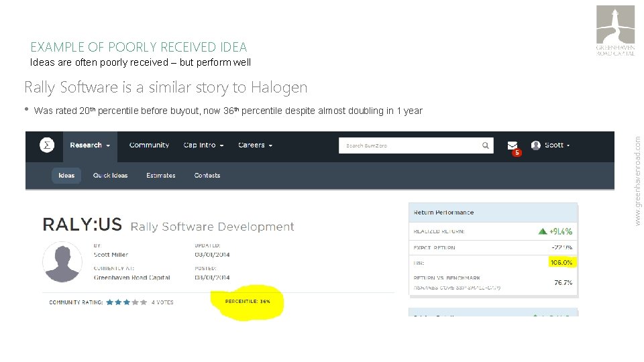644x362 pixels.
Task: Expand the Careers dropdown
Action: [x=255, y=145]
